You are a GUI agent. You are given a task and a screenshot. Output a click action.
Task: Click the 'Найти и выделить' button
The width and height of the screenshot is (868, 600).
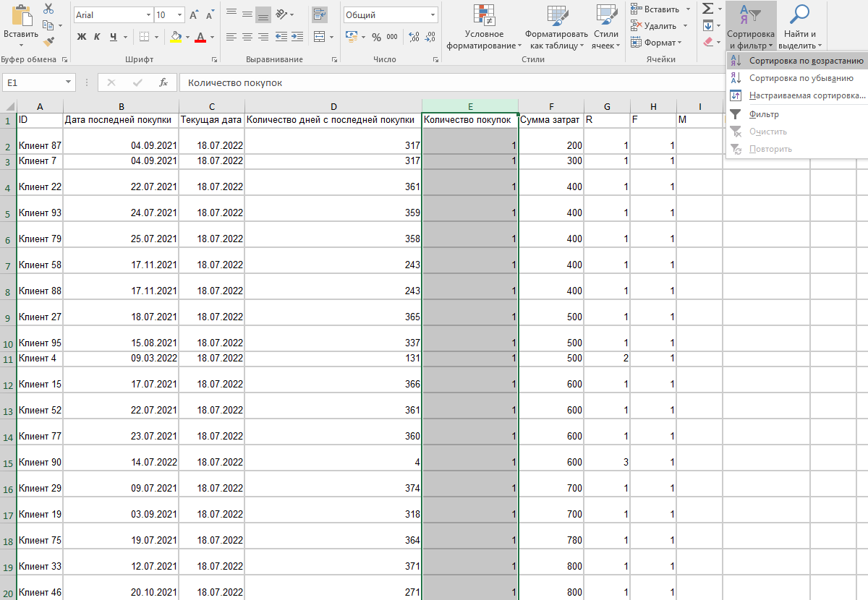pos(799,27)
